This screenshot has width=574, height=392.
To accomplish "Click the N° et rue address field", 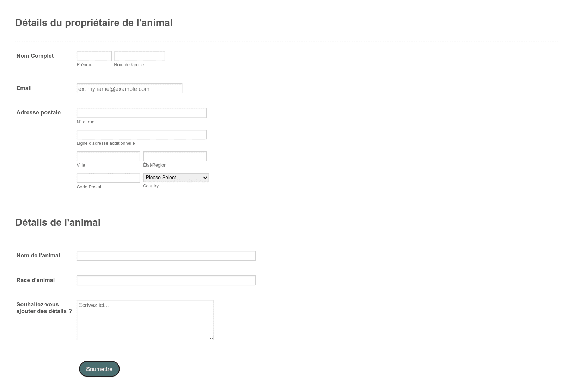I will [x=141, y=113].
